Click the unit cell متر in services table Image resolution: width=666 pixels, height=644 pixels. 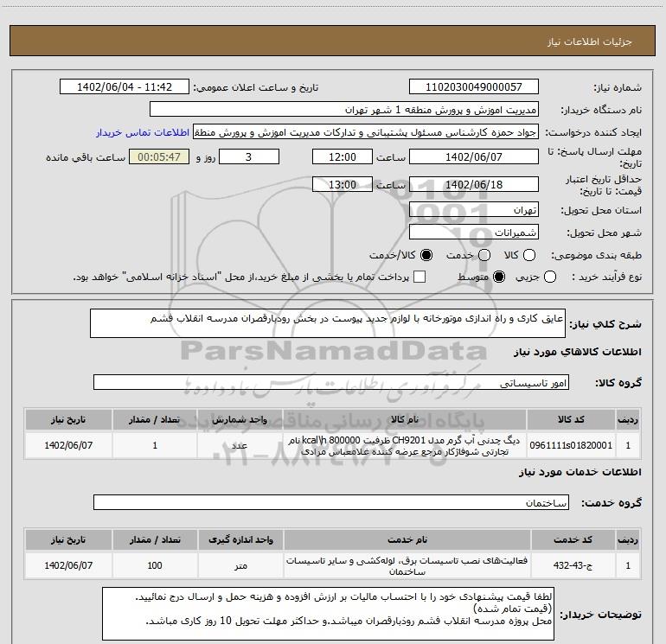point(240,565)
